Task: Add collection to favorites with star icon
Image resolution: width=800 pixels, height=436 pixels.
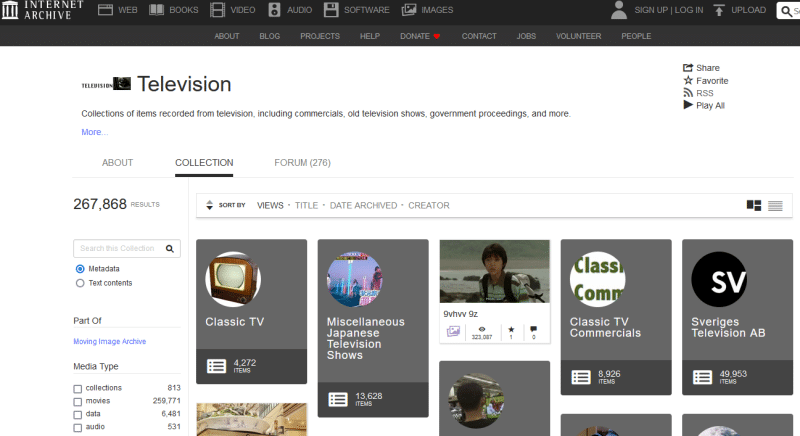Action: pyautogui.click(x=688, y=80)
